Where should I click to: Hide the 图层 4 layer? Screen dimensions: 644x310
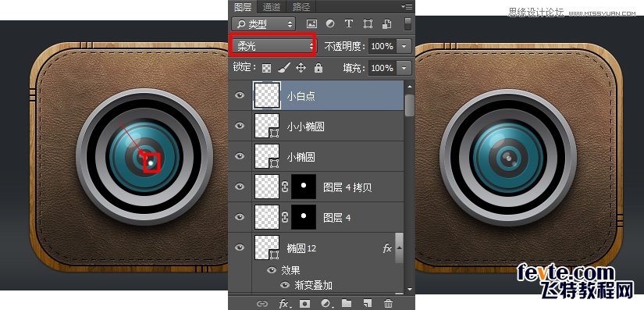(x=240, y=217)
